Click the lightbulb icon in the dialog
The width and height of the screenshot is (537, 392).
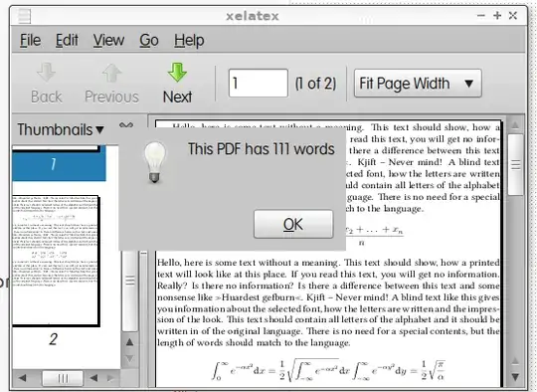click(x=155, y=162)
